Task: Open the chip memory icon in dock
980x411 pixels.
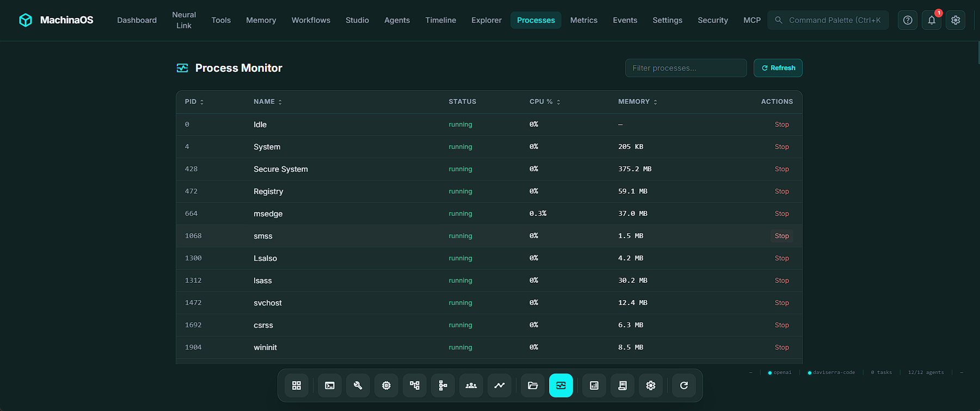Action: (386, 385)
